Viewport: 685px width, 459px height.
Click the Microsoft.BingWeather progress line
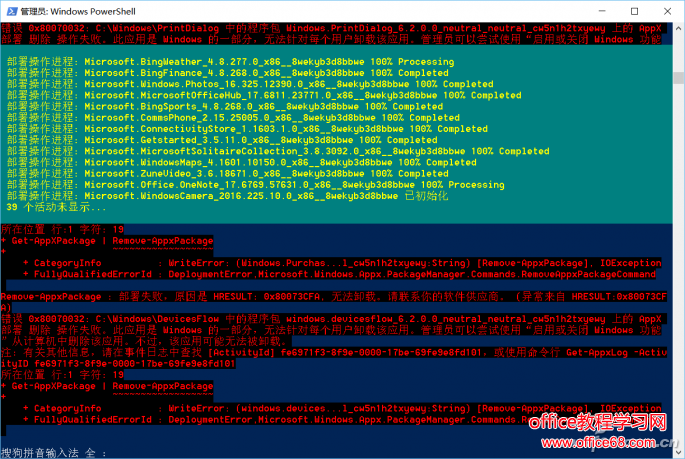point(230,62)
